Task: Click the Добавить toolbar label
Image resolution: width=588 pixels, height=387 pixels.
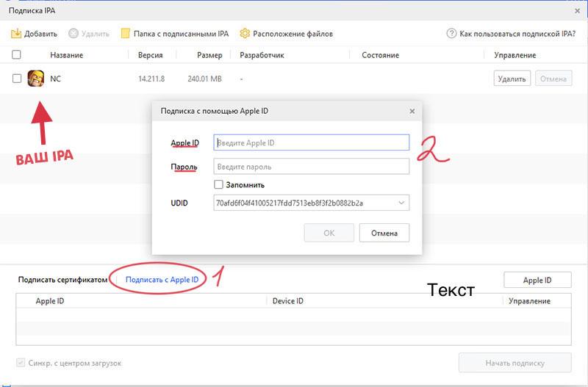Action: (x=40, y=34)
